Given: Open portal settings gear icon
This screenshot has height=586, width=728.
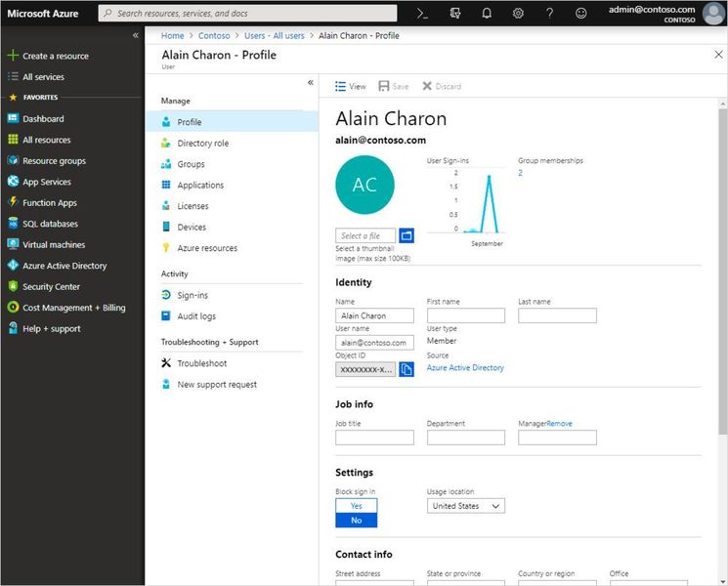Looking at the screenshot, I should point(518,14).
